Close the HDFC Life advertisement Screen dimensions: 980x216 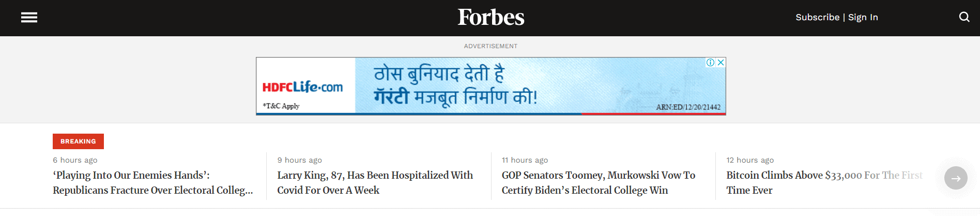pos(721,63)
